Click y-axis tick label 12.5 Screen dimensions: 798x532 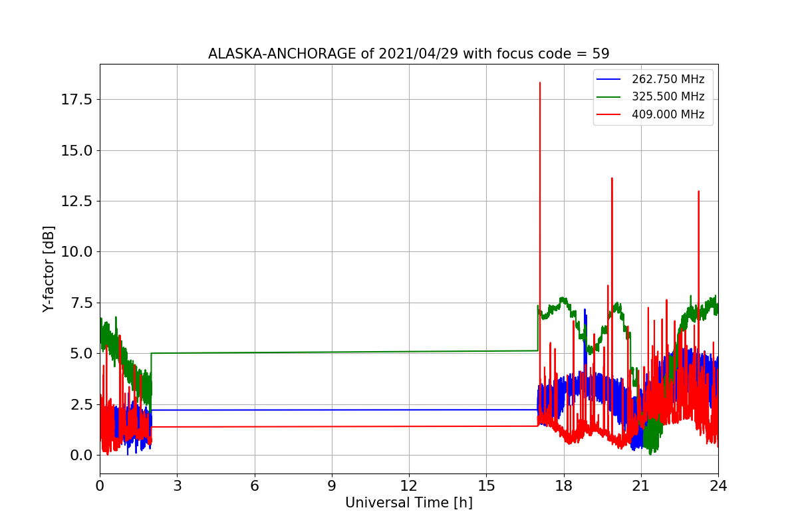[x=78, y=201]
